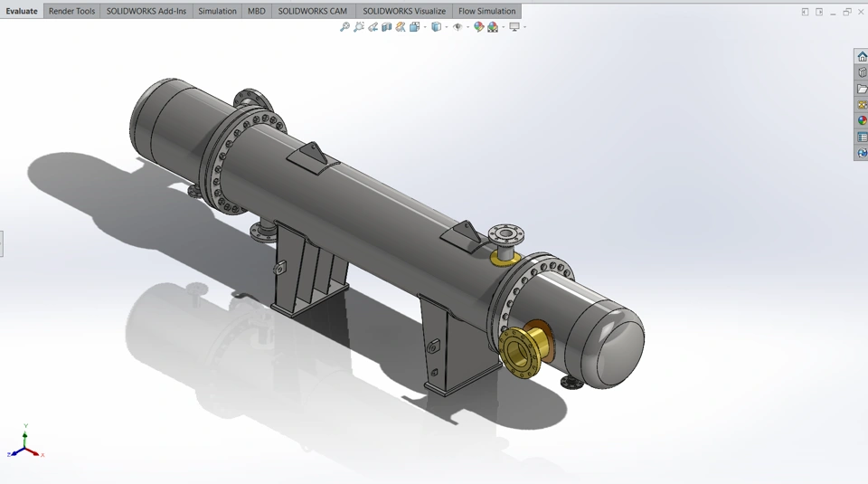868x484 pixels.
Task: Open the SOLIDWORKS Forum task pane
Action: point(862,153)
